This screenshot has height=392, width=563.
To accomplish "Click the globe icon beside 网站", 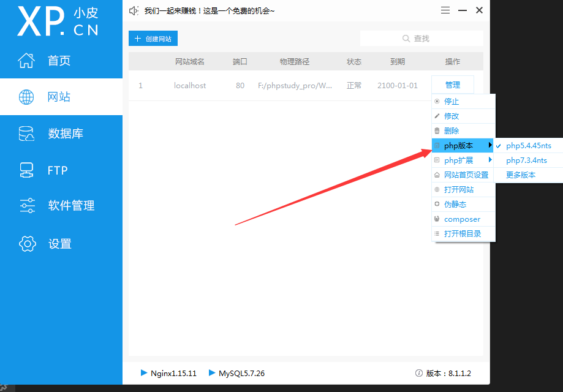I will (x=26, y=97).
